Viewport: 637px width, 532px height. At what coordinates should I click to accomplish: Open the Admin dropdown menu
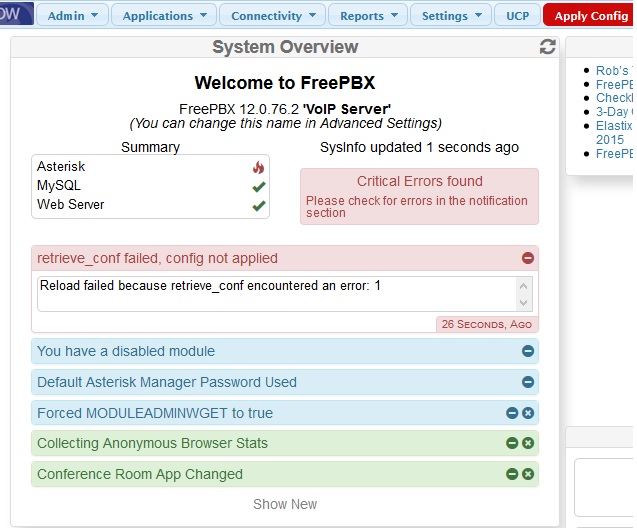pyautogui.click(x=72, y=15)
